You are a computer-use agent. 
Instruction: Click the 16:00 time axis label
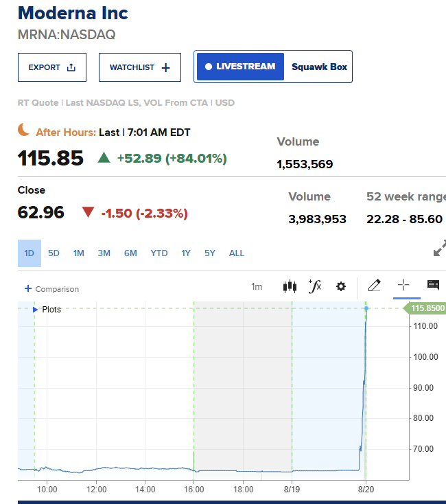pyautogui.click(x=194, y=490)
